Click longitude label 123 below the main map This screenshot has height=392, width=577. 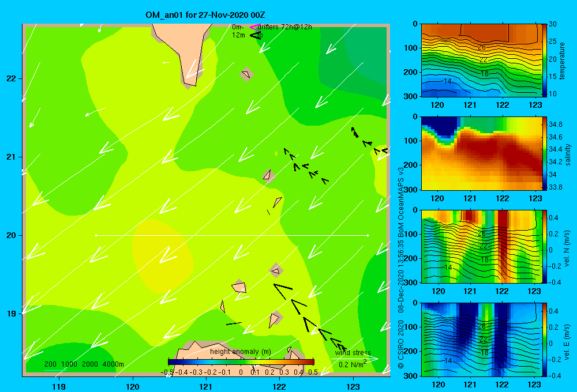(x=353, y=386)
